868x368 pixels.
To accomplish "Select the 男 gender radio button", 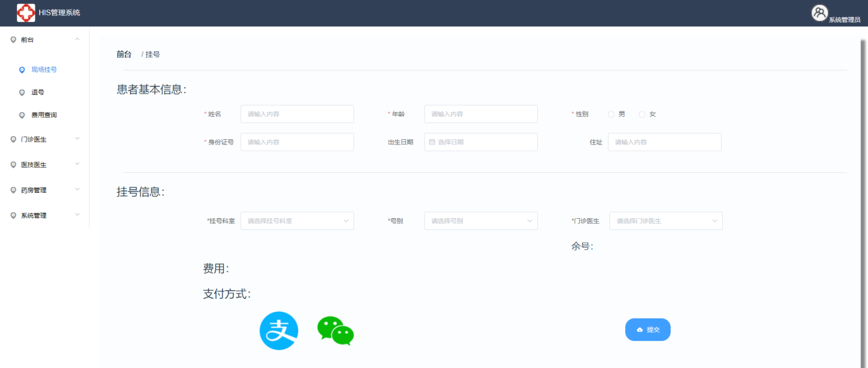I will click(611, 114).
